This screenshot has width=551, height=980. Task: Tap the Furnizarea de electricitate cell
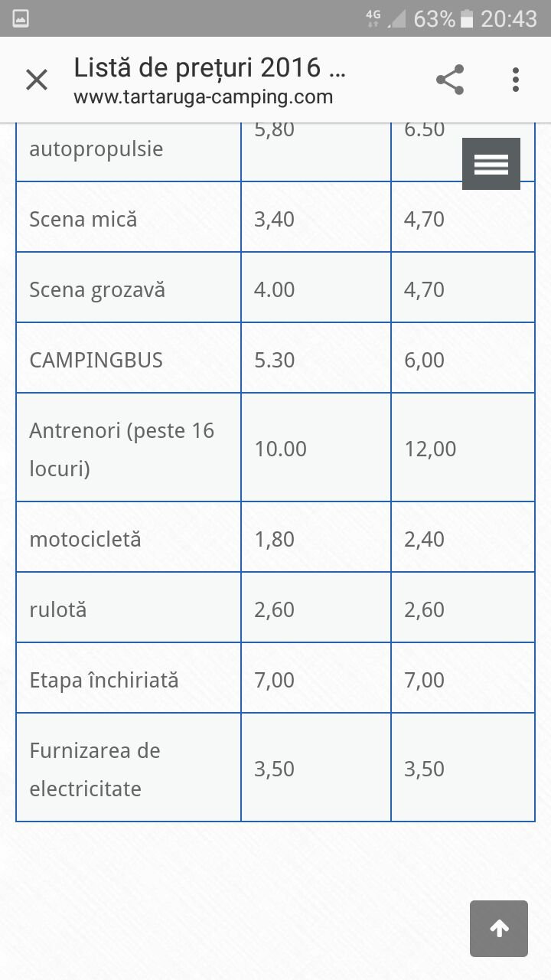[x=129, y=768]
